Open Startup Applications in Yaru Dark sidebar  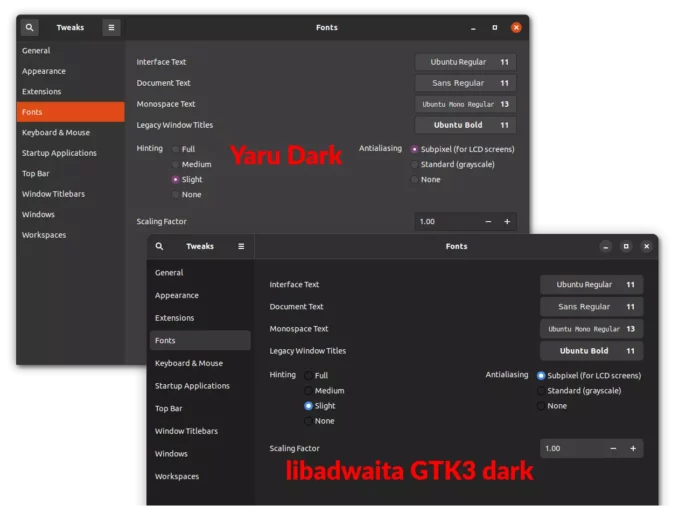click(x=71, y=153)
